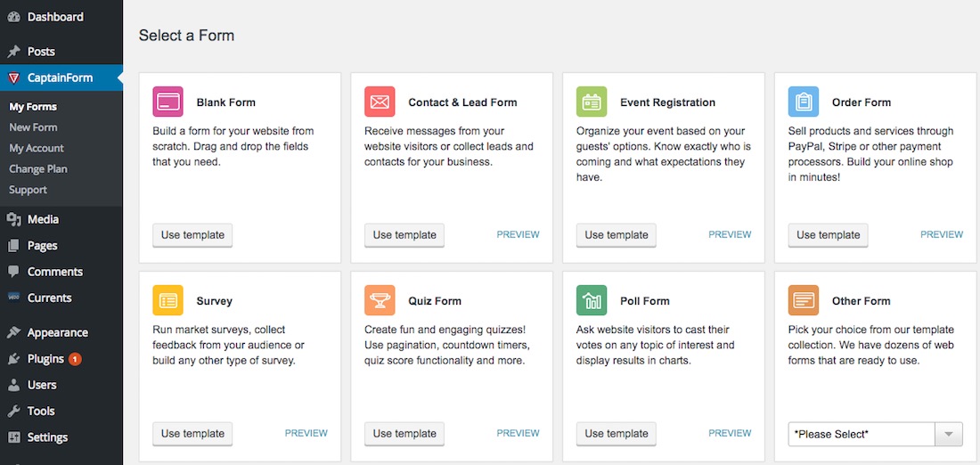
Task: Open the Dashboard from the sidebar
Action: (x=55, y=17)
